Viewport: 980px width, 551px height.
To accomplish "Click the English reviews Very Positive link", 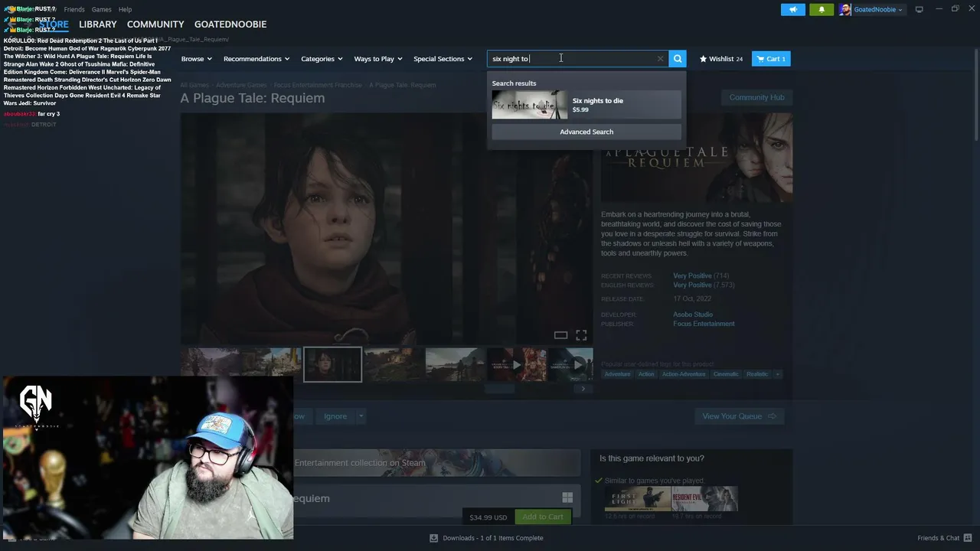I will click(692, 285).
